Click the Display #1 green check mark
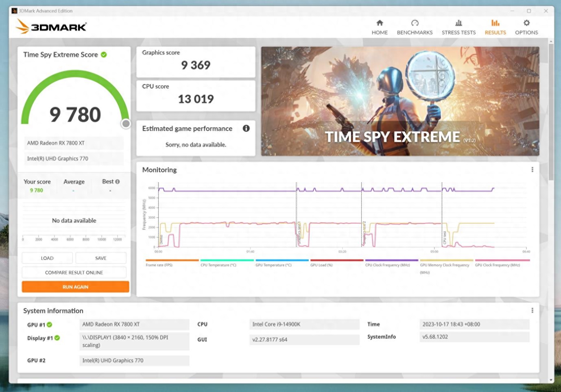The image size is (561, 392). coord(57,338)
